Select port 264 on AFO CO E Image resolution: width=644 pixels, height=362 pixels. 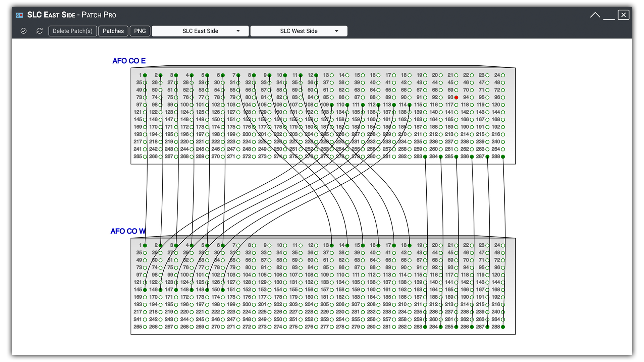(x=503, y=149)
